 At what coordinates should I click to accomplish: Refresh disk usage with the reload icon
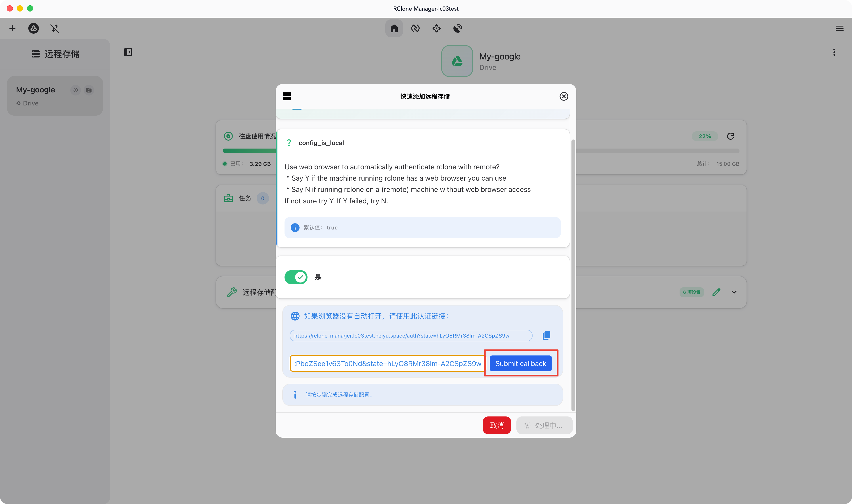click(x=730, y=136)
